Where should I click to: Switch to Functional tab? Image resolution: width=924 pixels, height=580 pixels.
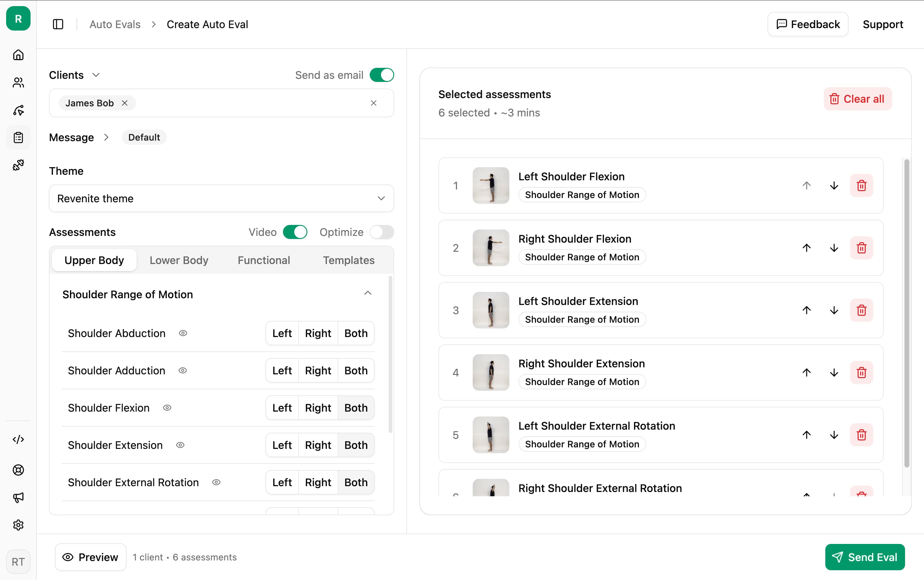[264, 260]
